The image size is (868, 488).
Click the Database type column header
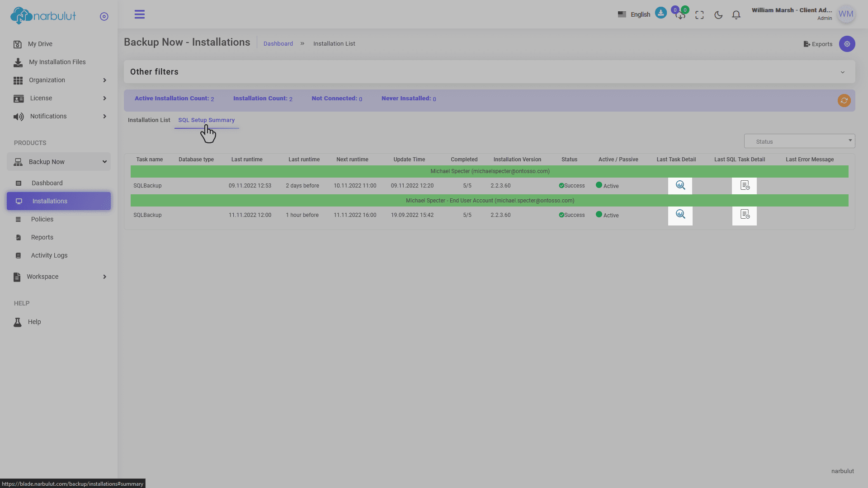196,160
